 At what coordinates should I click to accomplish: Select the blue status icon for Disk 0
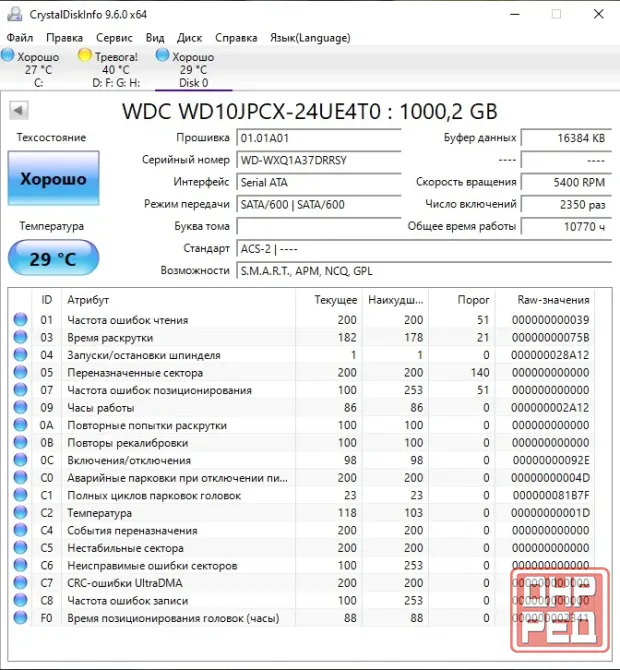click(162, 55)
